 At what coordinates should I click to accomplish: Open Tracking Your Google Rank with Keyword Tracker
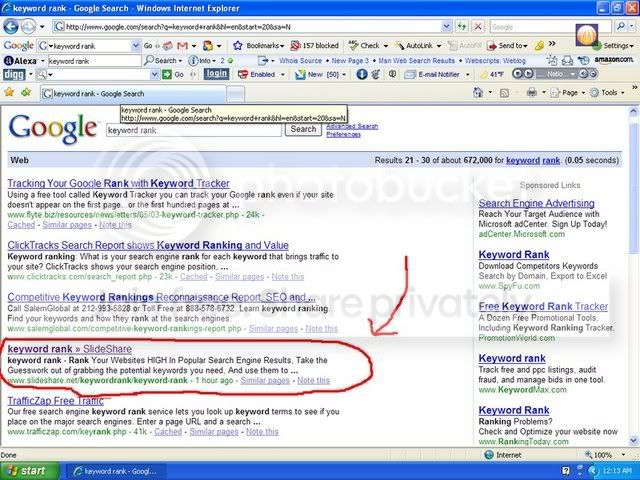pyautogui.click(x=118, y=183)
